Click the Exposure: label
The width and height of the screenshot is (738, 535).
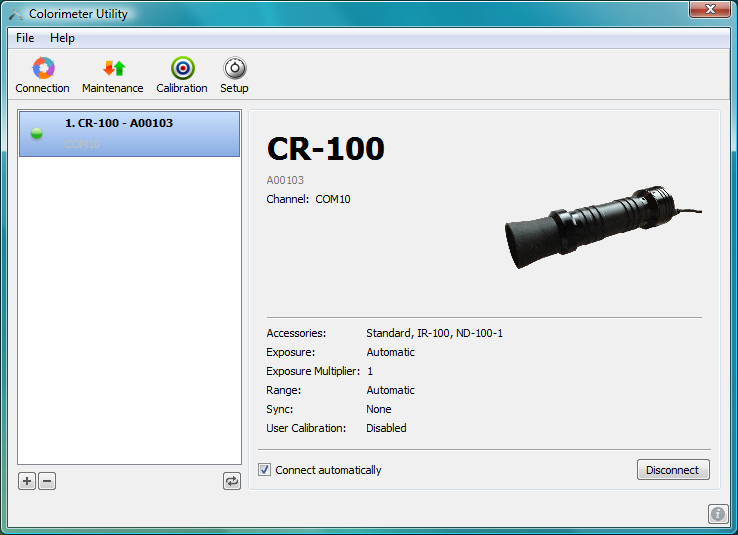290,352
